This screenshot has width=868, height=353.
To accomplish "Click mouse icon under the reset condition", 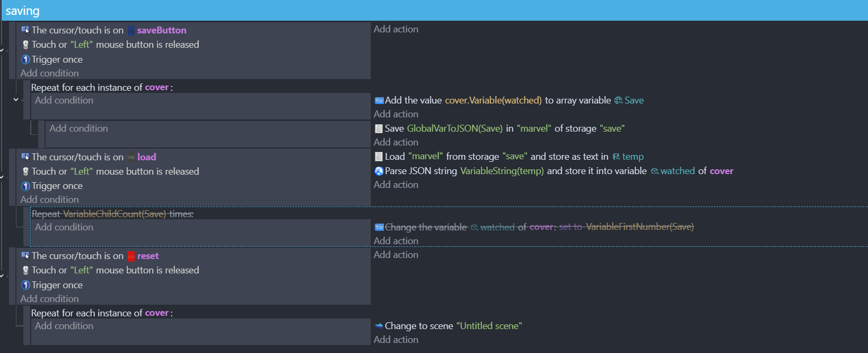I will (25, 270).
